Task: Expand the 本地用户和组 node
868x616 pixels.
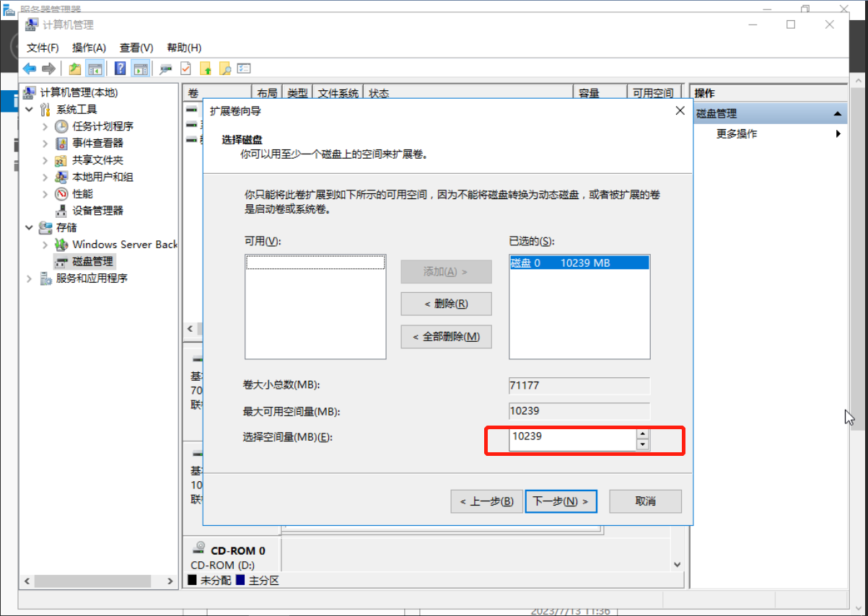Action: coord(45,177)
